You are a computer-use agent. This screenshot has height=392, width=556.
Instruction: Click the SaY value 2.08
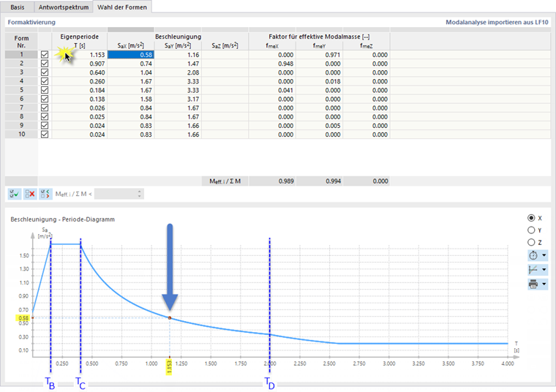pyautogui.click(x=193, y=72)
